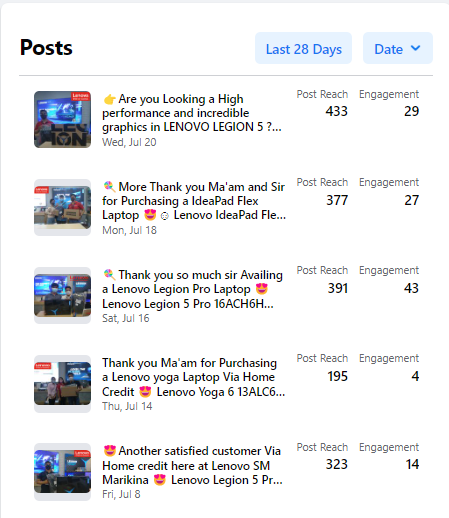Open the 'Are you Looking a High performance' post
The width and height of the screenshot is (449, 518).
(192, 113)
